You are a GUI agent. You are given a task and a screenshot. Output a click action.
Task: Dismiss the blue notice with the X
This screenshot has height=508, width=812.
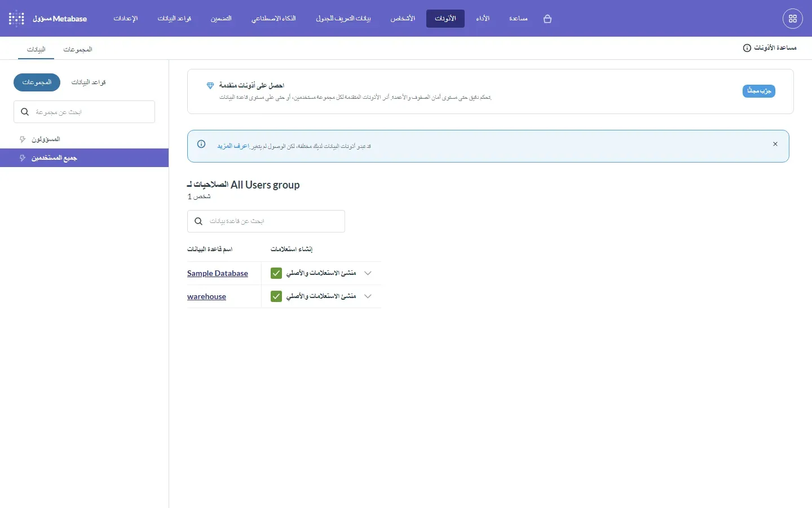tap(775, 144)
